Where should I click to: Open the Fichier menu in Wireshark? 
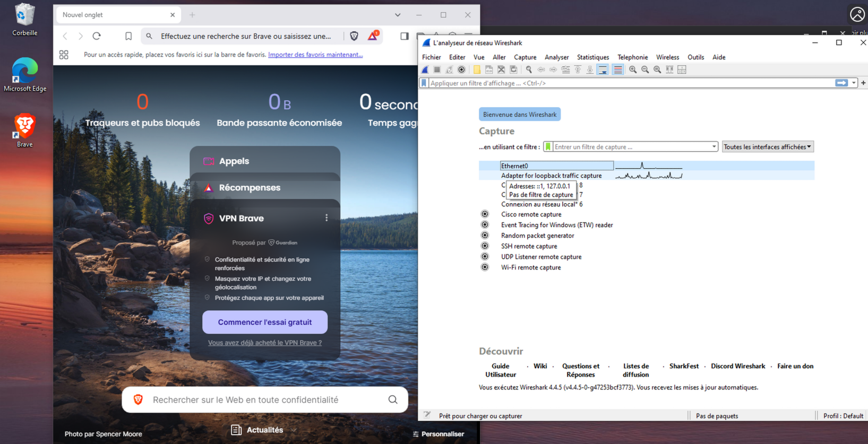click(x=431, y=57)
